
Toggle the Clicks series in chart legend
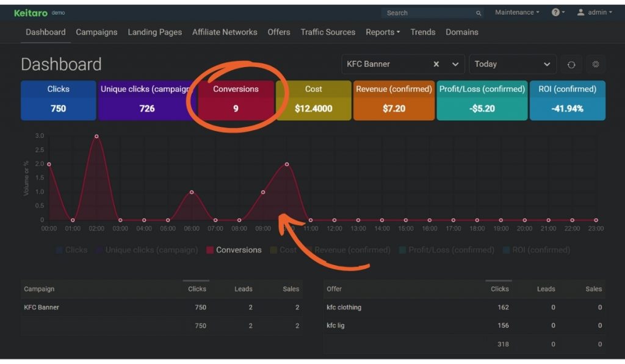coord(71,250)
